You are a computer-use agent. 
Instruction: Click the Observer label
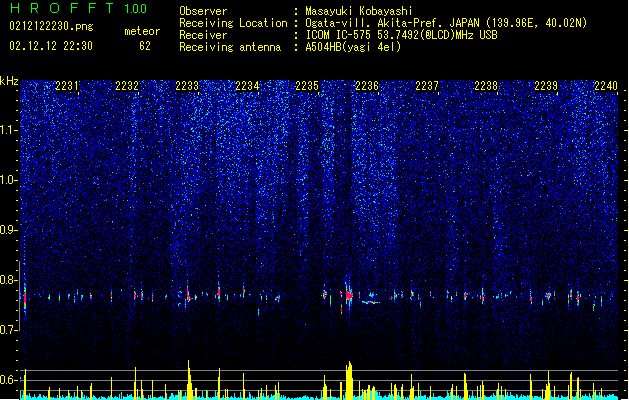203,11
